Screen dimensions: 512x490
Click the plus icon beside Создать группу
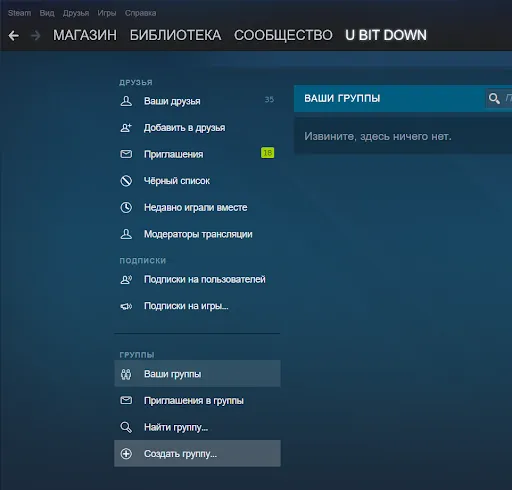(126, 454)
